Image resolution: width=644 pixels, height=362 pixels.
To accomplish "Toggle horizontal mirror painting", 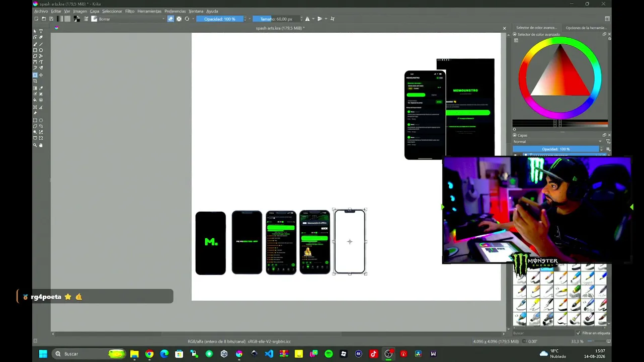I will [307, 19].
